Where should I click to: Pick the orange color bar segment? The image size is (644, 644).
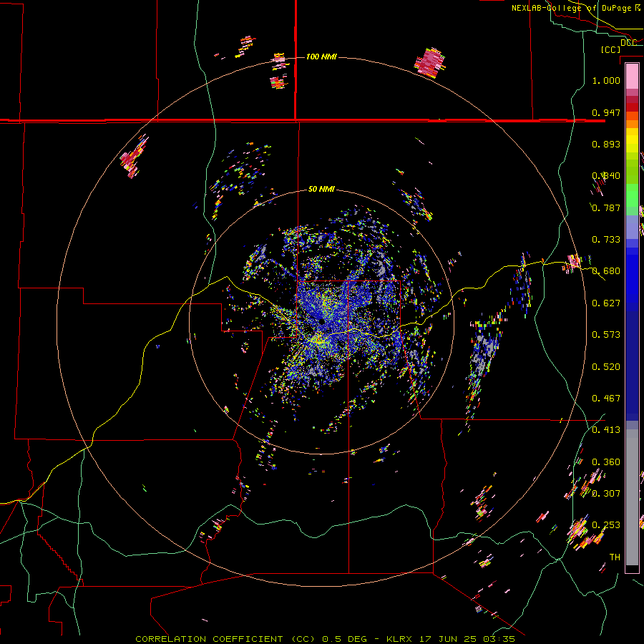(632, 124)
